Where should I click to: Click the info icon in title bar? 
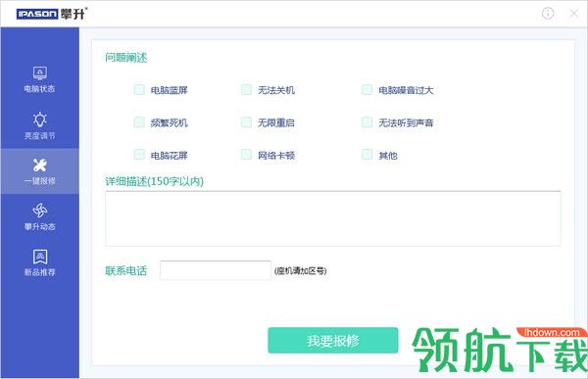(548, 14)
